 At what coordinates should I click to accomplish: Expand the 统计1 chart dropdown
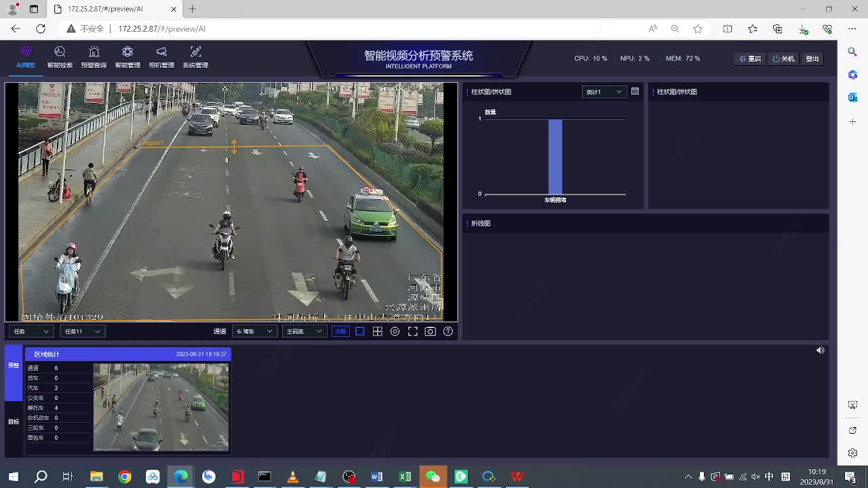[604, 91]
